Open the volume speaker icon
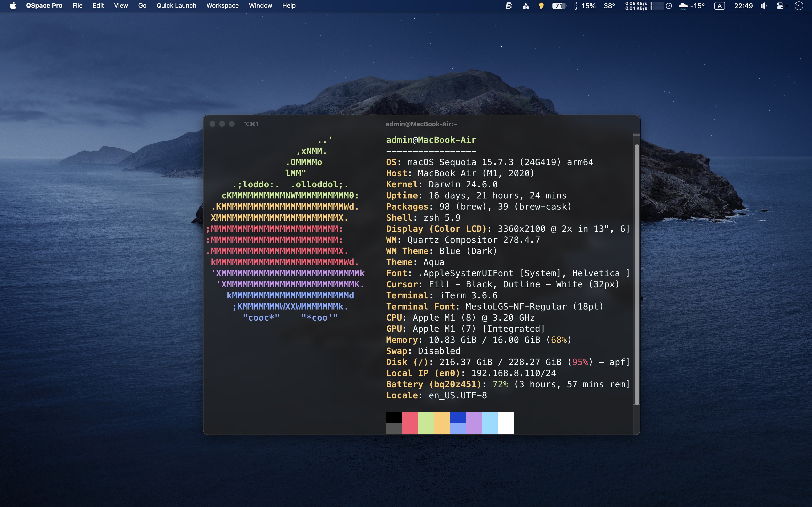Screen dimensions: 812x507 (x=763, y=6)
